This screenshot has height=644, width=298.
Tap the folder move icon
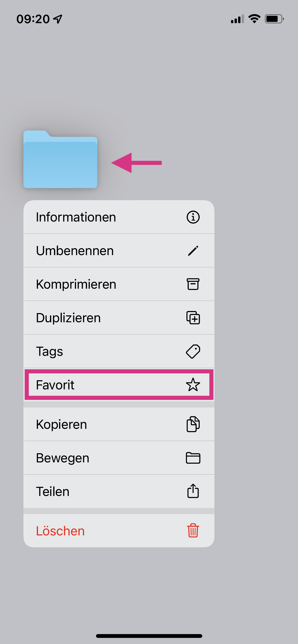[193, 458]
